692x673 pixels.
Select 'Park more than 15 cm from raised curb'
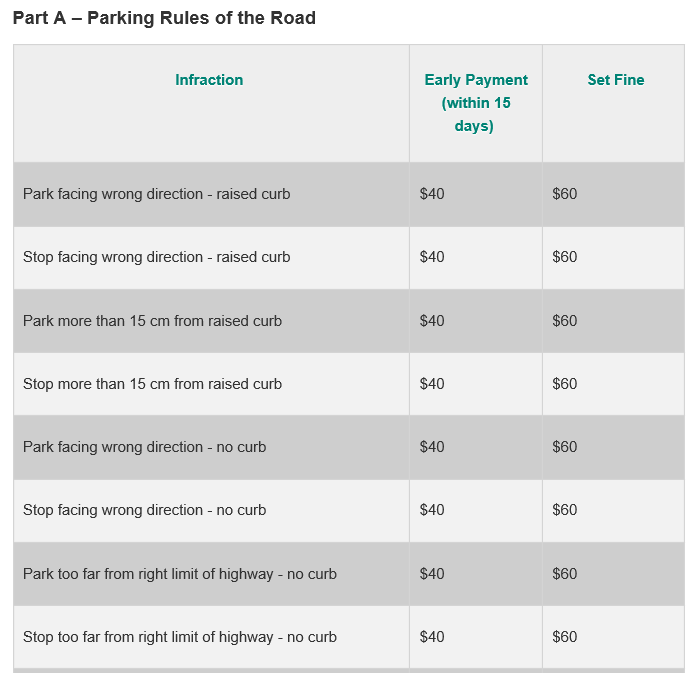152,321
